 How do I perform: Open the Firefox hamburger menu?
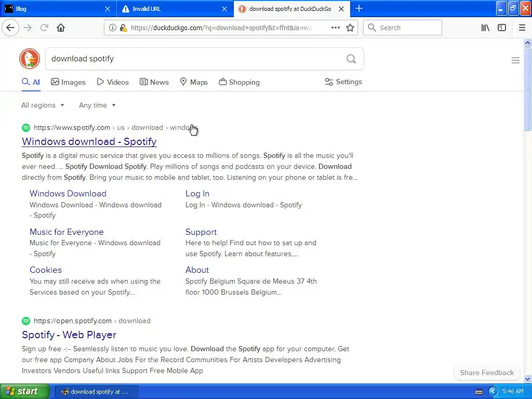pos(522,28)
